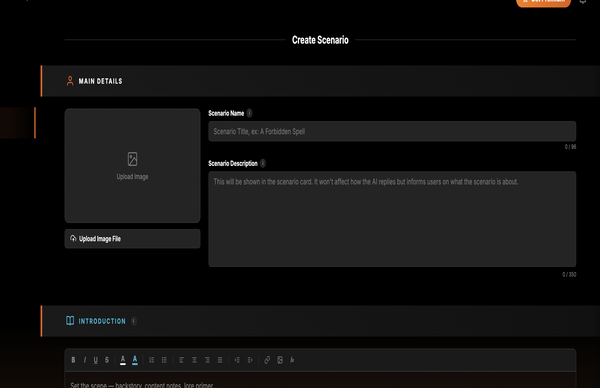
Task: Click the Scenario Description info icon
Action: coord(263,163)
